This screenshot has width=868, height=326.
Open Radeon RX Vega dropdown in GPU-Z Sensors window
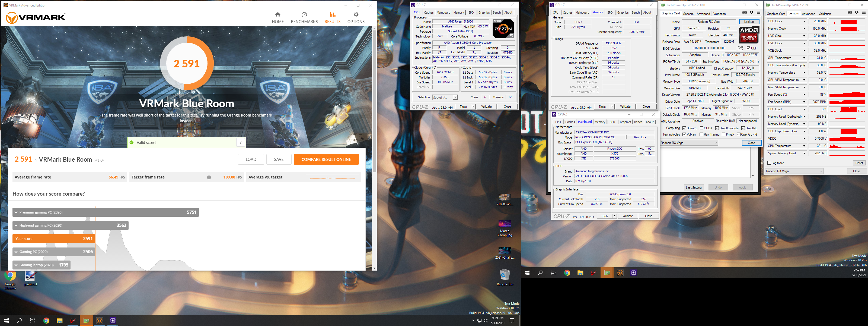coord(794,171)
